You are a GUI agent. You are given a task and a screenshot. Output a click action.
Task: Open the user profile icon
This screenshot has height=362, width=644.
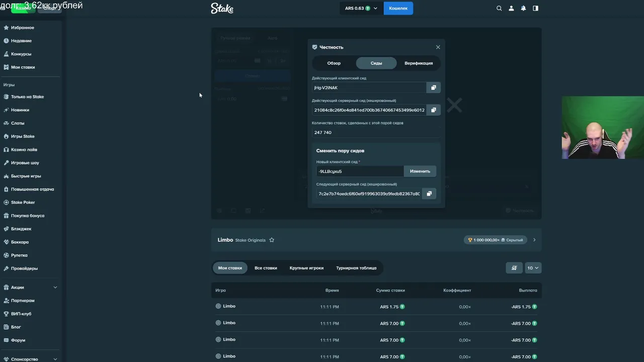(511, 8)
